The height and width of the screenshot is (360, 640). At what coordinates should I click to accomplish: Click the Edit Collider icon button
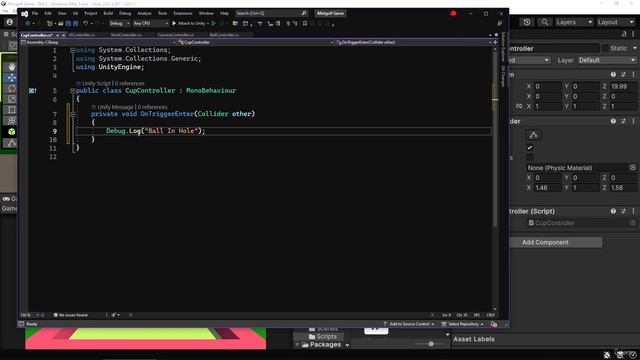pyautogui.click(x=533, y=135)
